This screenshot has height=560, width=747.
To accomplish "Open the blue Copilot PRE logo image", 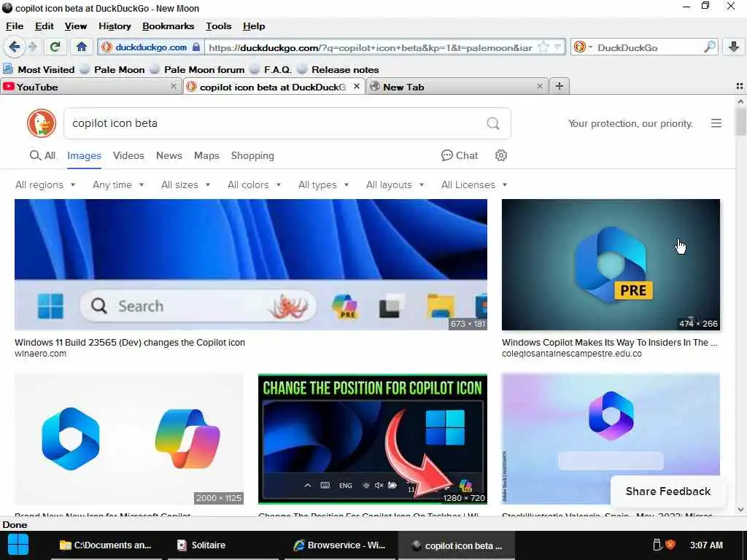I will 611,265.
